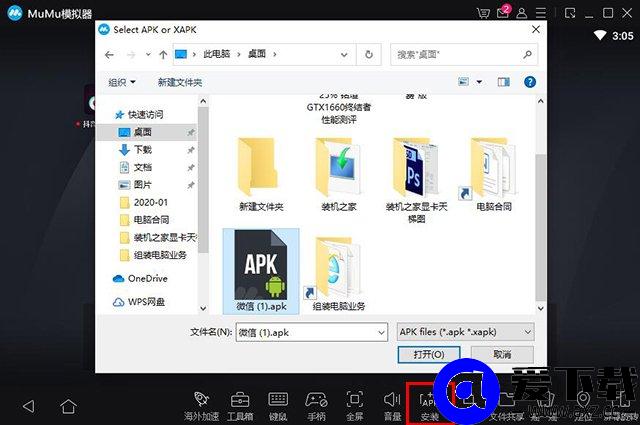The width and height of the screenshot is (640, 425).
Task: Open the 组织 organize dropdown
Action: (122, 82)
